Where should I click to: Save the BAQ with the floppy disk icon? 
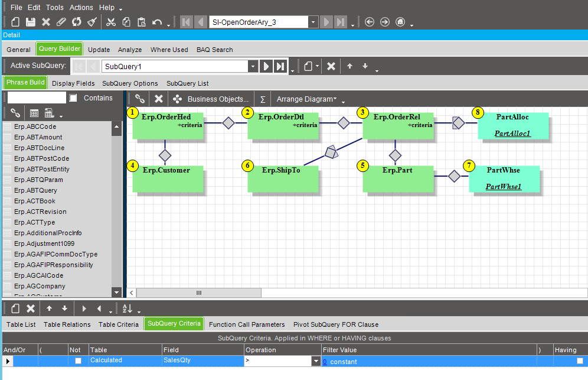click(x=30, y=22)
